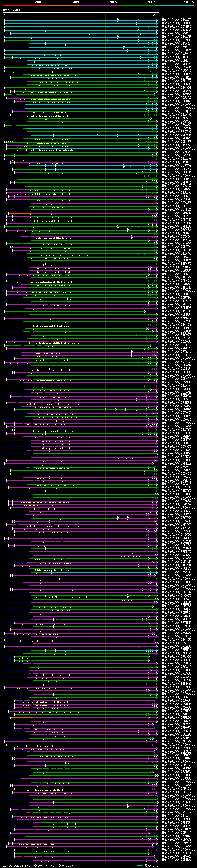
Task: Select the UniRef100_P08012 label
Action: point(176,54)
